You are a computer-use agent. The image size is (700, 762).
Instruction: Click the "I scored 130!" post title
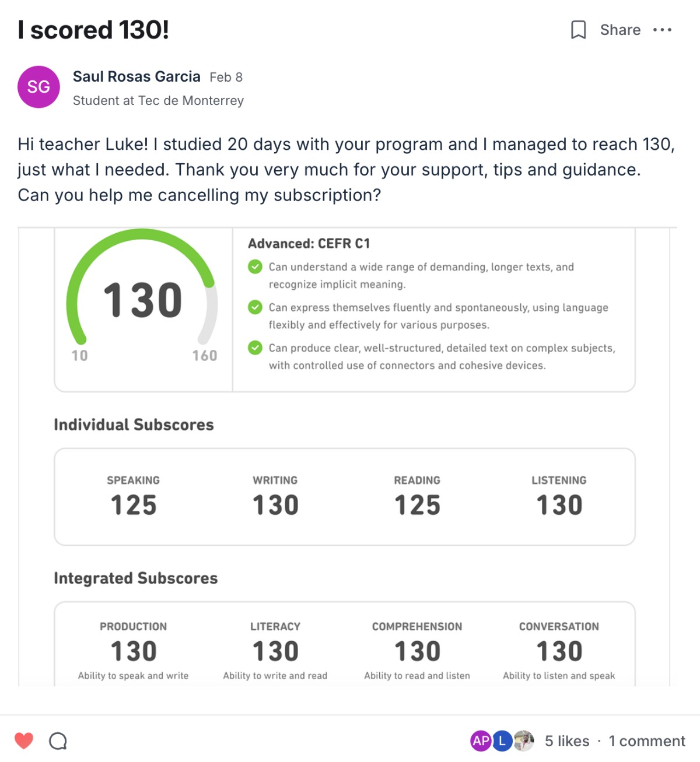93,30
